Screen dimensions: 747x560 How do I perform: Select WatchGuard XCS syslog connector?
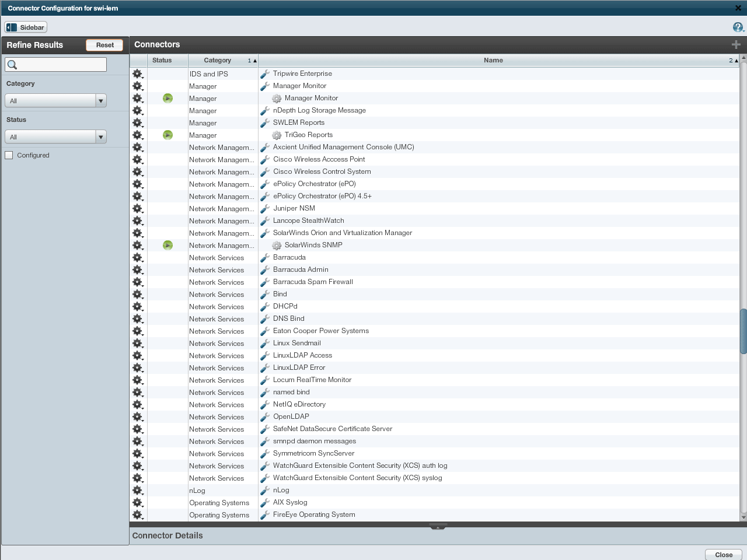[358, 478]
